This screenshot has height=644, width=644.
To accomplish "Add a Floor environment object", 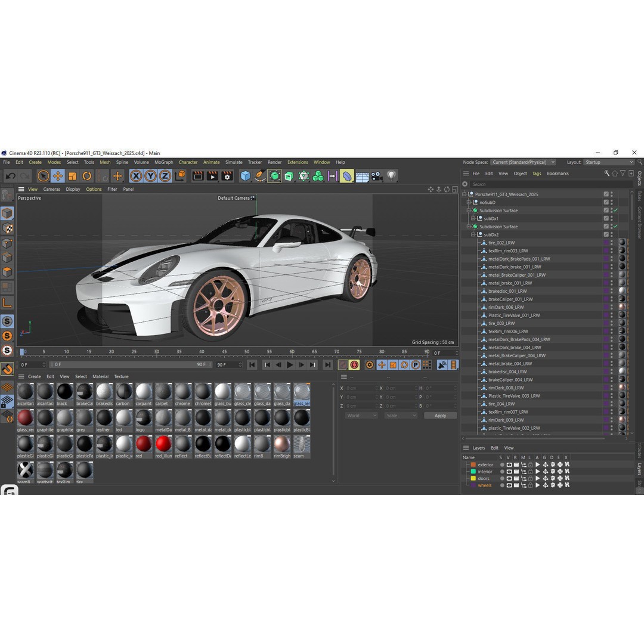I will point(363,177).
